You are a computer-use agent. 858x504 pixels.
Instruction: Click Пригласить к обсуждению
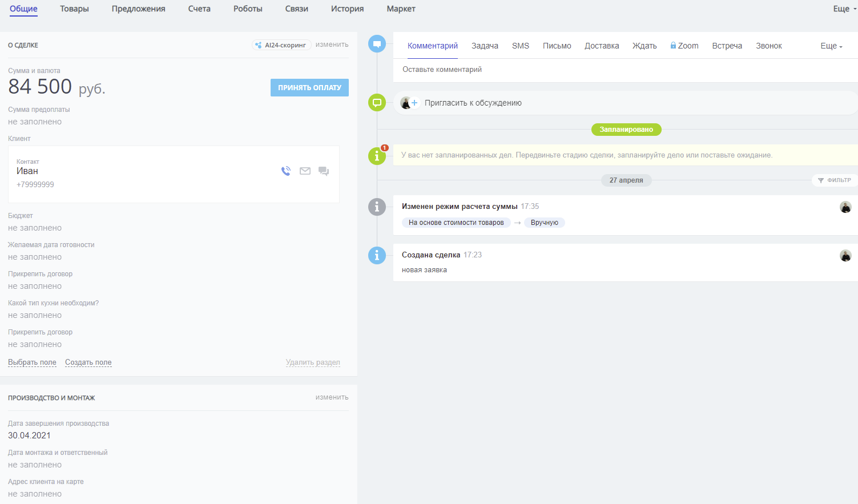click(473, 103)
